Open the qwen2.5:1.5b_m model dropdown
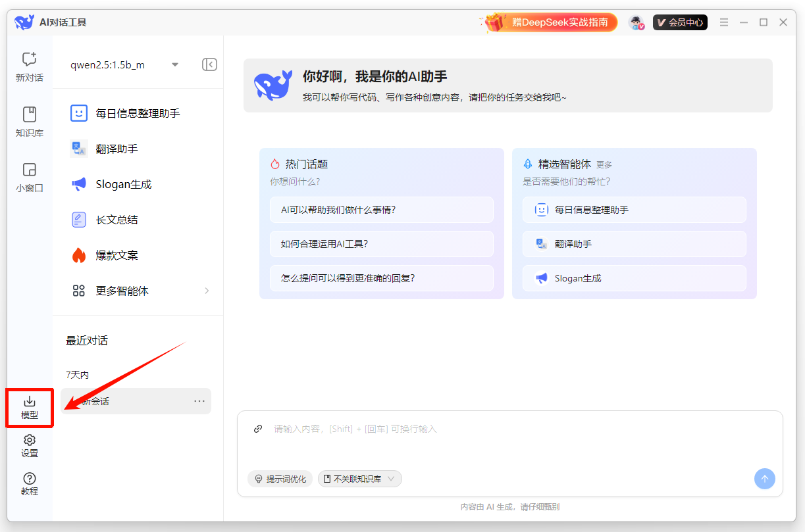The image size is (805, 532). point(123,64)
